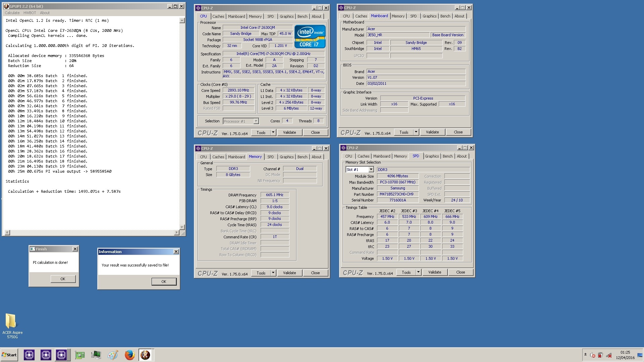Click the DRAM Frequency value 665.1 MHz
Screen dimensions: 644x362
[x=275, y=195]
